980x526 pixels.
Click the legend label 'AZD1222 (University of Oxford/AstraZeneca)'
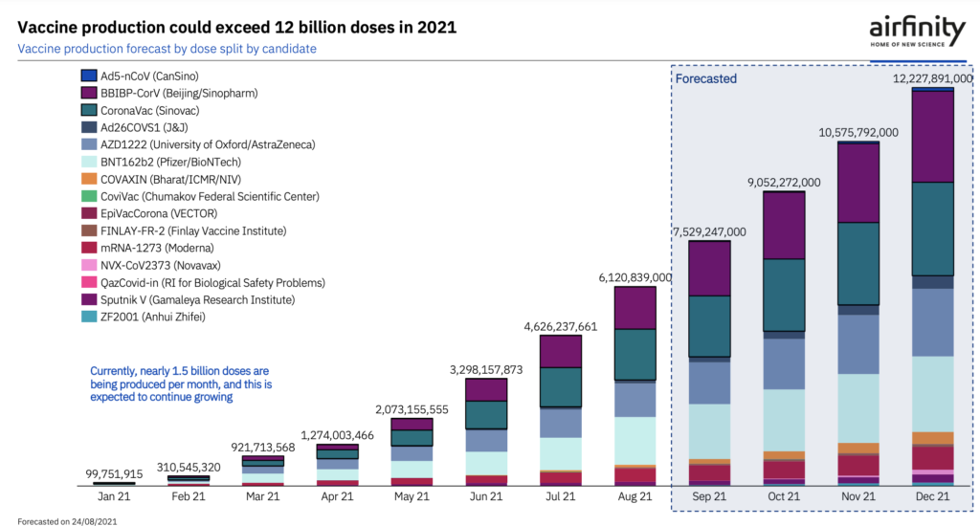[x=208, y=144]
